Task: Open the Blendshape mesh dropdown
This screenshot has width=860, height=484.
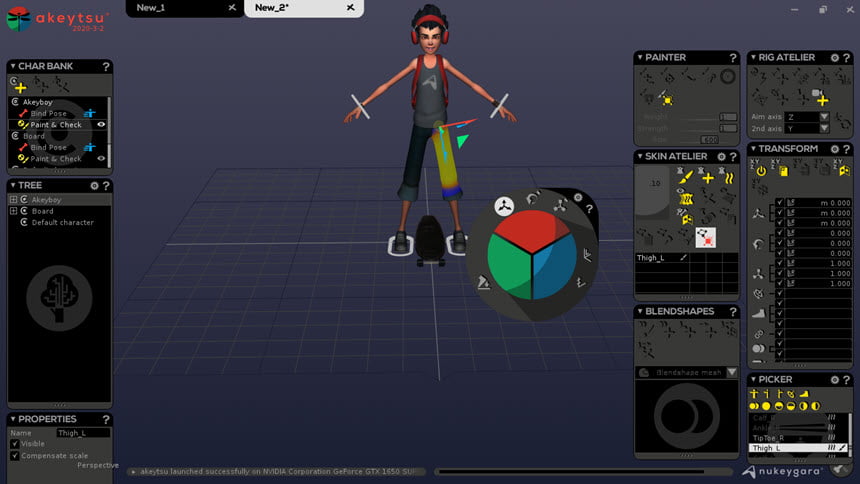Action: 732,373
